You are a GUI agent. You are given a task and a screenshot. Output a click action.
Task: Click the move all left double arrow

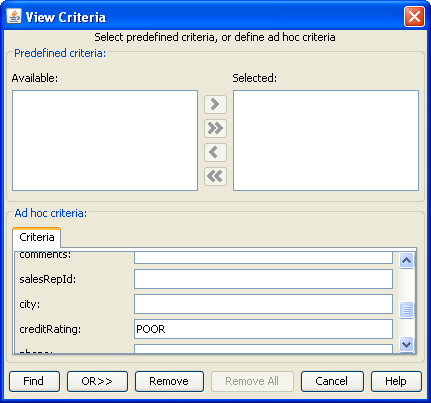215,176
